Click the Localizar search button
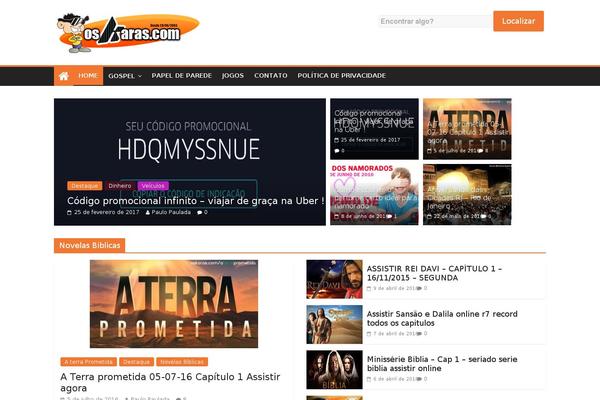This screenshot has width=600, height=400. pos(518,21)
